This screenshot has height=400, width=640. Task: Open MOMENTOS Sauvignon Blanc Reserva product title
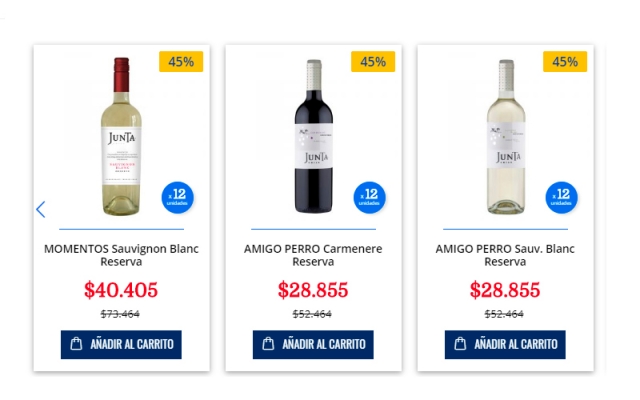pyautogui.click(x=121, y=255)
